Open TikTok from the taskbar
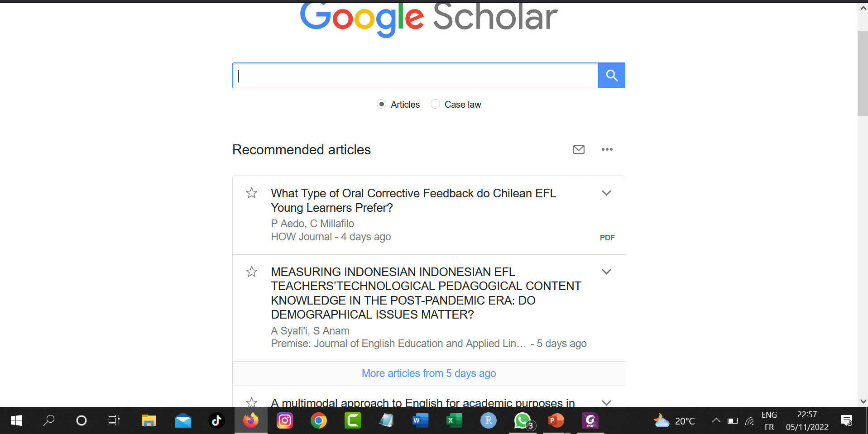 pyautogui.click(x=216, y=420)
